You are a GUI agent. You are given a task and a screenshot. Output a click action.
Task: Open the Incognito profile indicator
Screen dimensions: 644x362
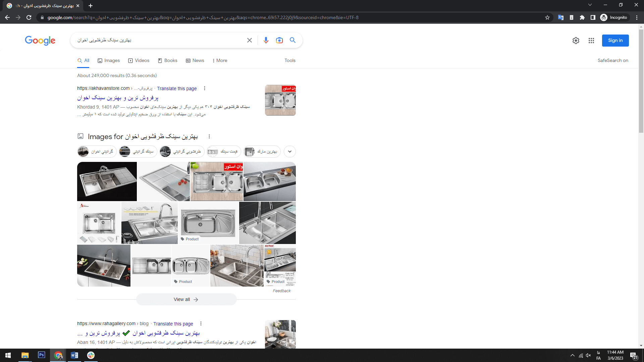click(614, 17)
